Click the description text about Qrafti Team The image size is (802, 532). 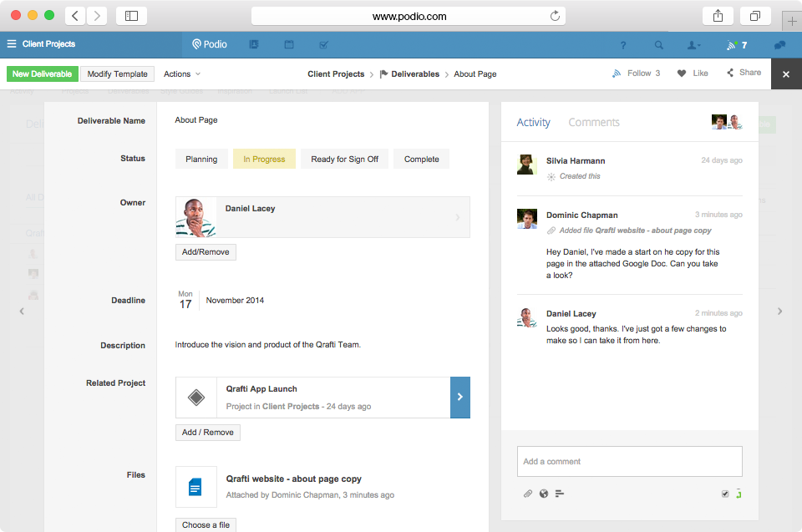(267, 345)
